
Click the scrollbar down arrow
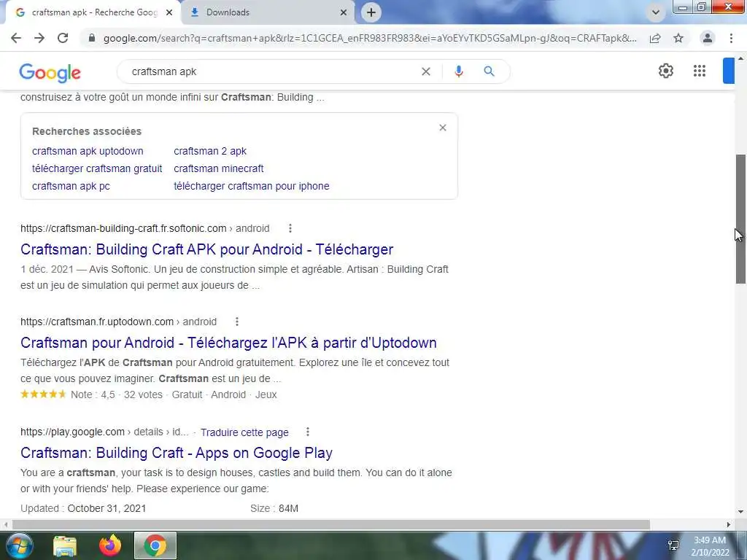pos(741,513)
